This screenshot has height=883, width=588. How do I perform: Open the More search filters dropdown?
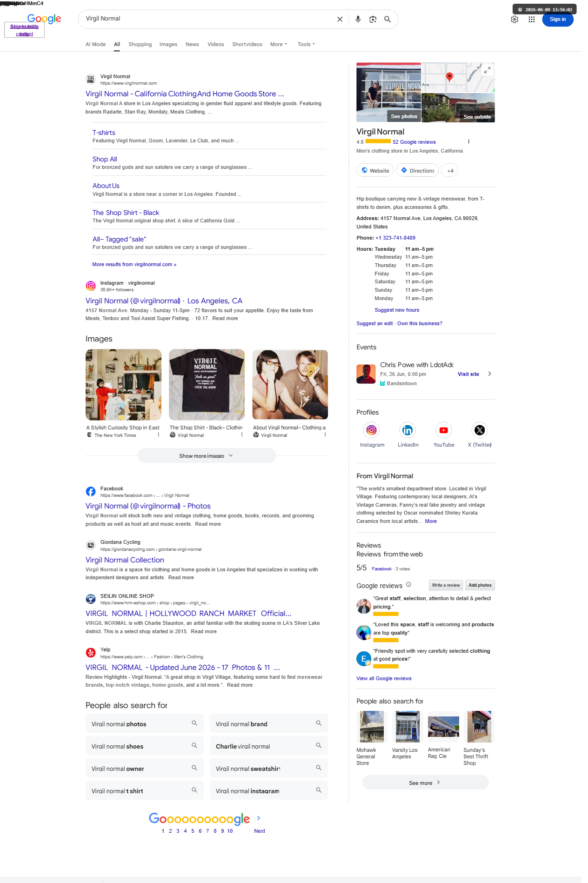click(x=279, y=44)
